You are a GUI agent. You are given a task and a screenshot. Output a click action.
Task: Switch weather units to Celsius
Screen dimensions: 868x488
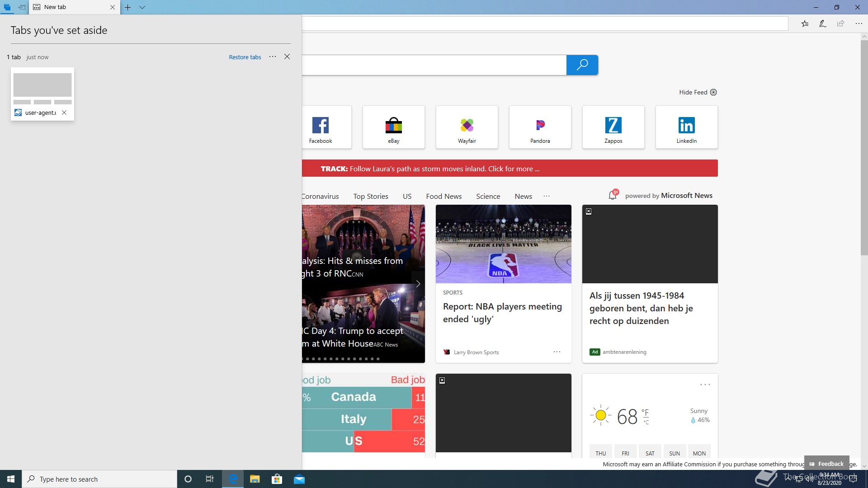click(x=646, y=422)
